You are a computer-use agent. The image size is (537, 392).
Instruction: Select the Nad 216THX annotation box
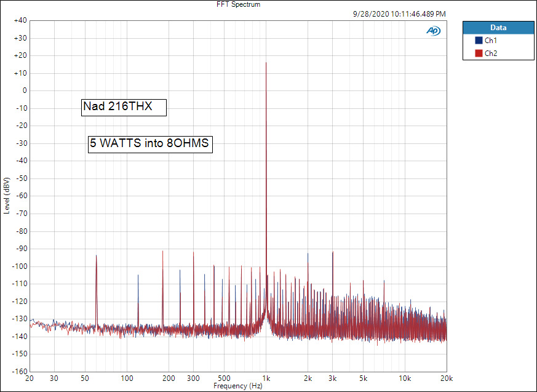click(x=124, y=108)
